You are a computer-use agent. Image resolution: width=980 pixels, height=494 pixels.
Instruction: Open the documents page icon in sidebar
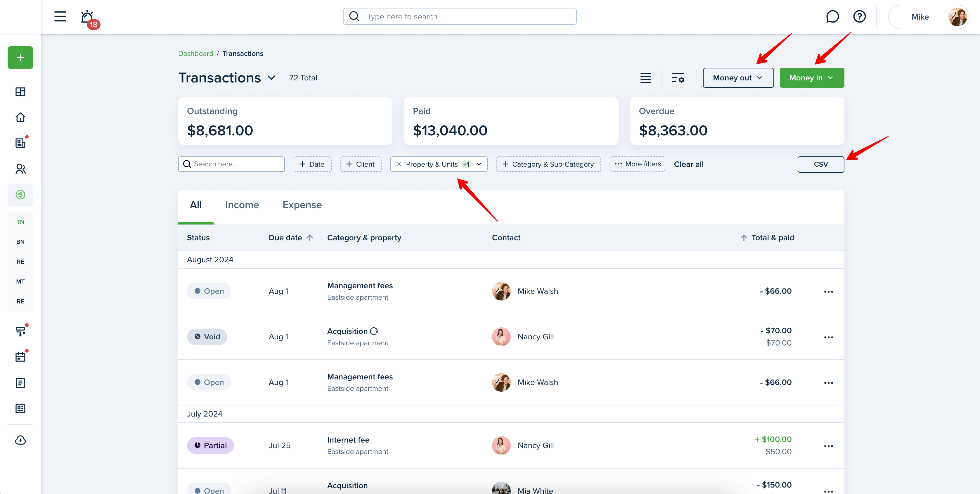tap(20, 383)
